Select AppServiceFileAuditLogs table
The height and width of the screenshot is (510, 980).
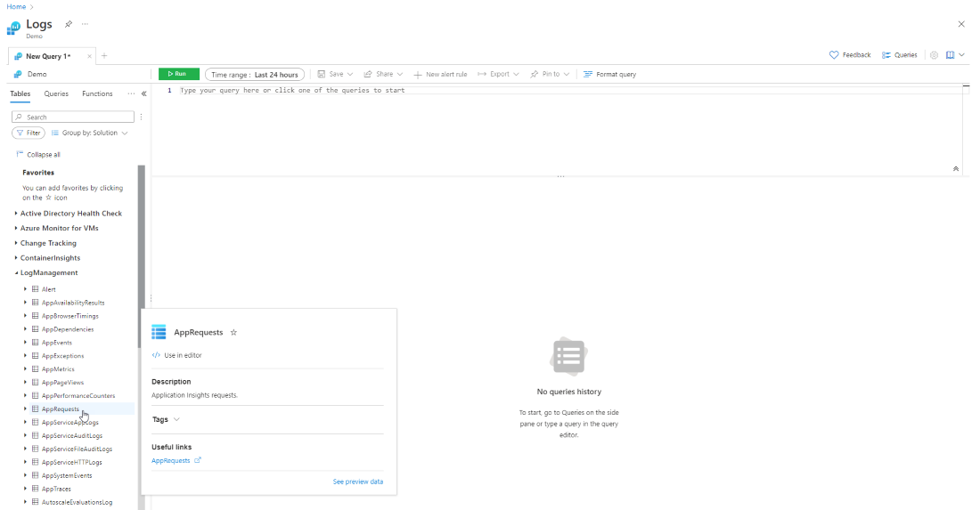[77, 449]
